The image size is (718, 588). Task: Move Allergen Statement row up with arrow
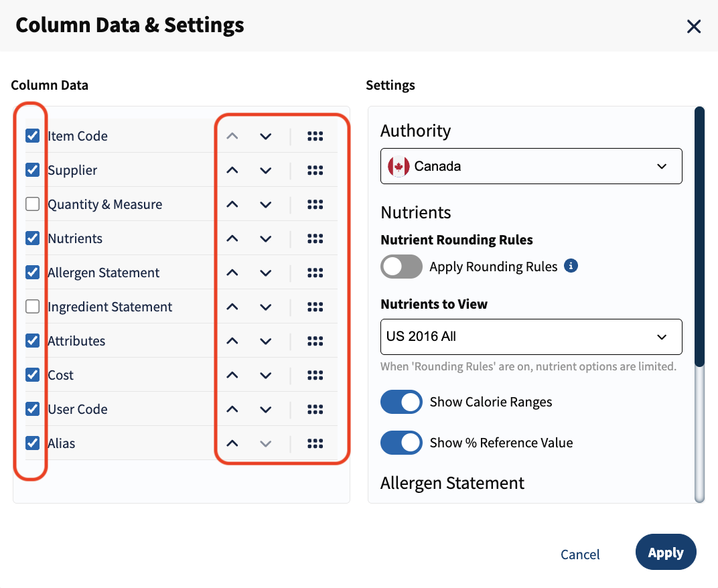pyautogui.click(x=232, y=273)
